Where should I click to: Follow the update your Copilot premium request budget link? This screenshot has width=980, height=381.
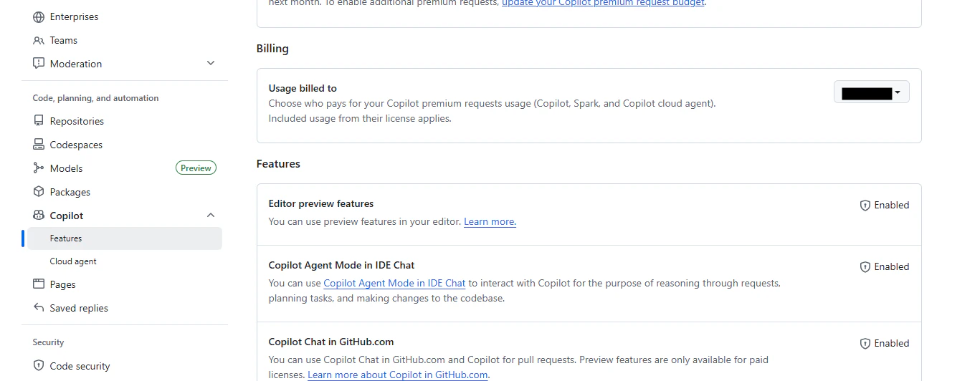(x=604, y=3)
